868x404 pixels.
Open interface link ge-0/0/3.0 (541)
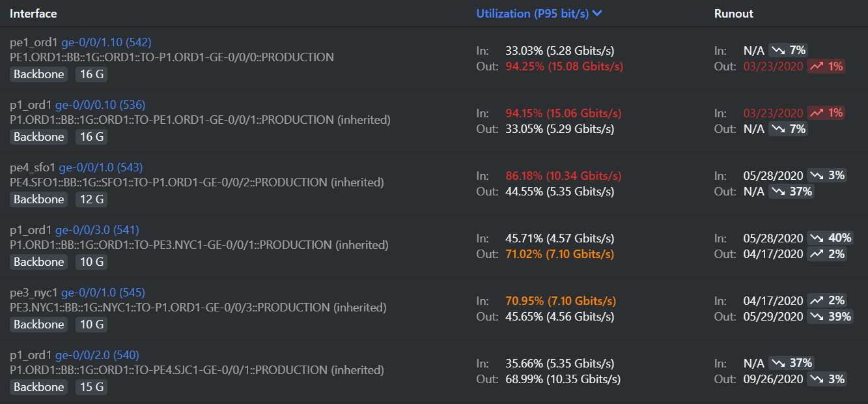tap(97, 230)
